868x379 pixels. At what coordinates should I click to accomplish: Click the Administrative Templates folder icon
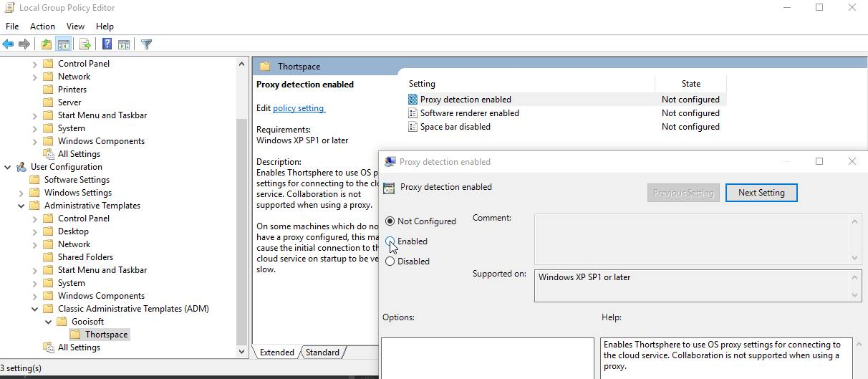pos(35,206)
